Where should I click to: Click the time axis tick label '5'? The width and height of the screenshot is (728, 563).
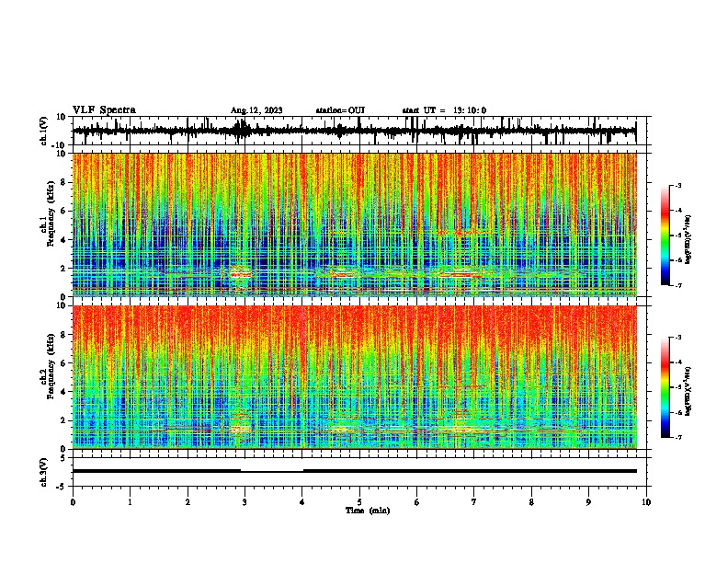click(x=359, y=502)
